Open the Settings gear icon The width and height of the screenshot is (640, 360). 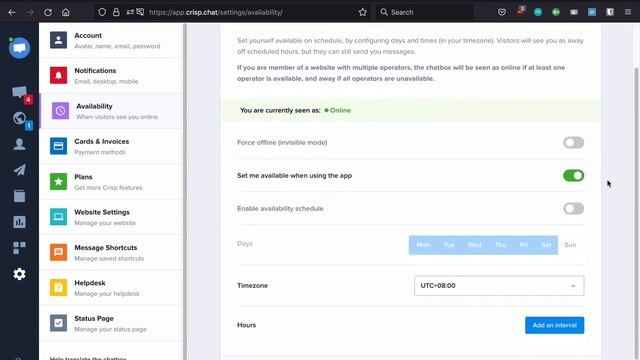coord(19,274)
